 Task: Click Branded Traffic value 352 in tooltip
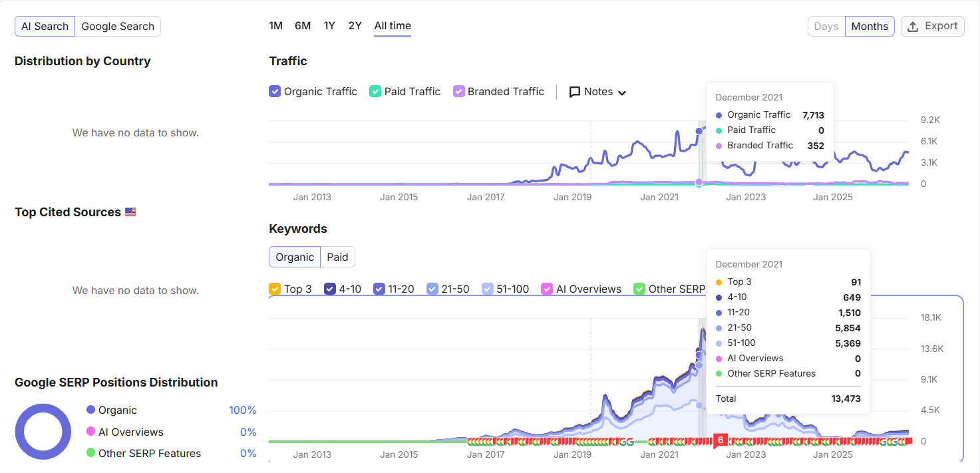[816, 146]
